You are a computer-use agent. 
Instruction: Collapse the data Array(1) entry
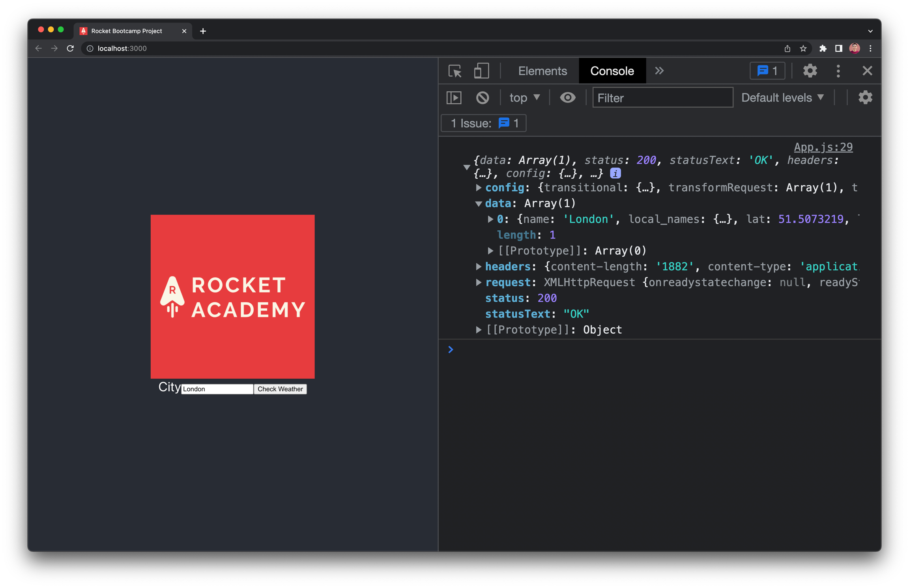pos(478,203)
